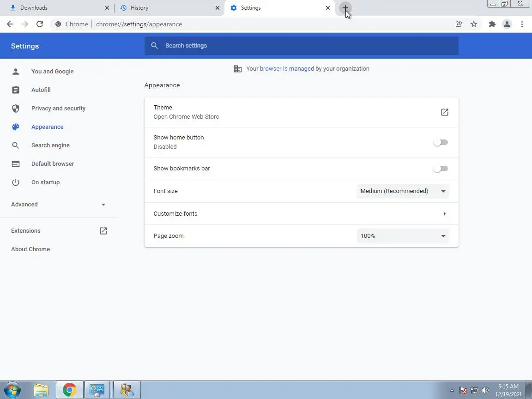Expand the Advanced settings section
The image size is (532, 399).
point(58,204)
